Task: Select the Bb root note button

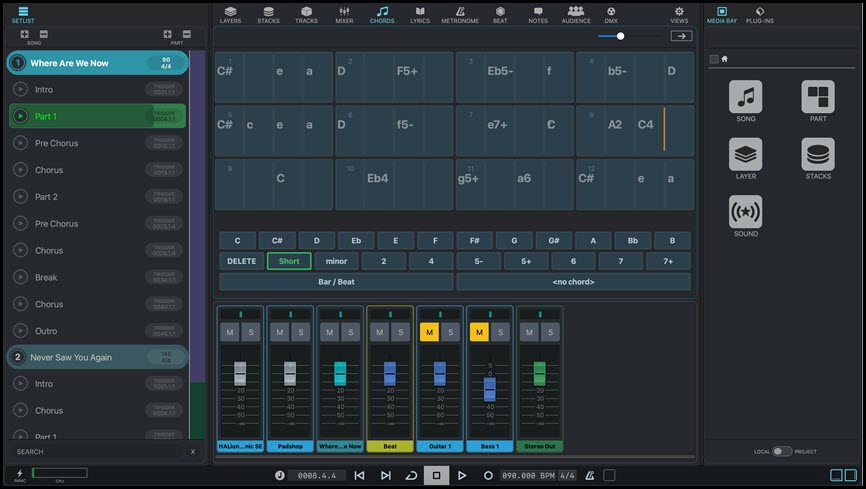Action: (633, 240)
